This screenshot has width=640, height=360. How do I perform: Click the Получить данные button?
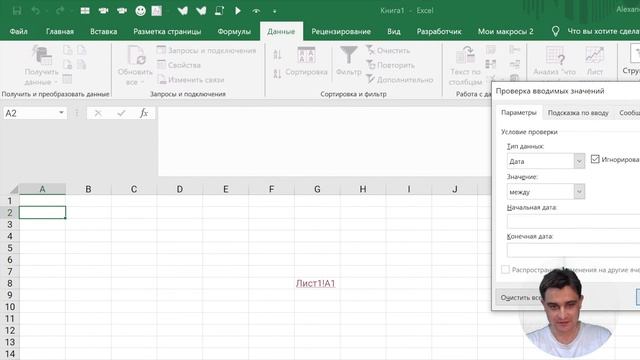click(x=41, y=65)
